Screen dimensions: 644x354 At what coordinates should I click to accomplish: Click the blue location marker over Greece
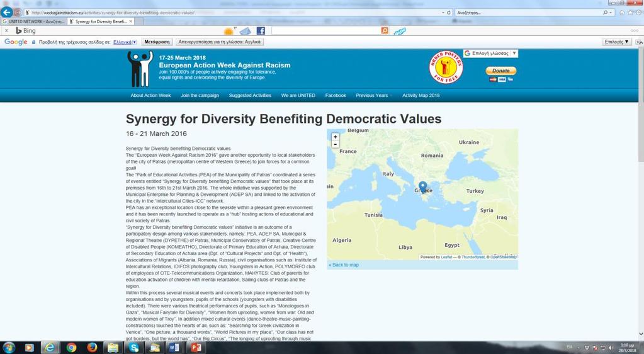pyautogui.click(x=422, y=188)
